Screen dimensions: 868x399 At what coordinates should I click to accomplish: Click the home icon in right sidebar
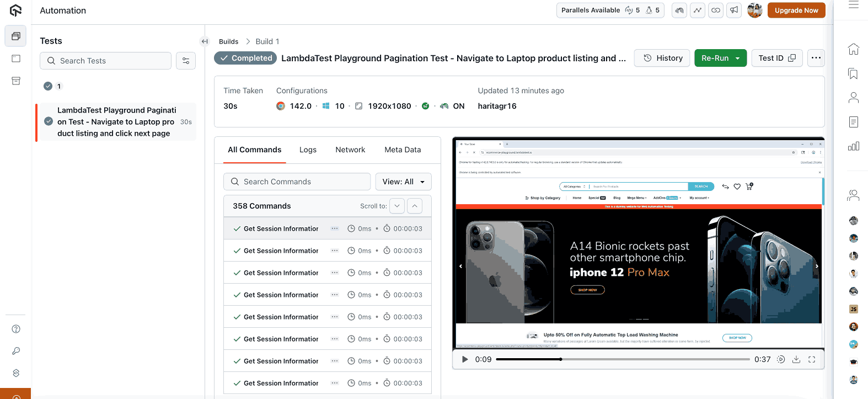point(853,49)
